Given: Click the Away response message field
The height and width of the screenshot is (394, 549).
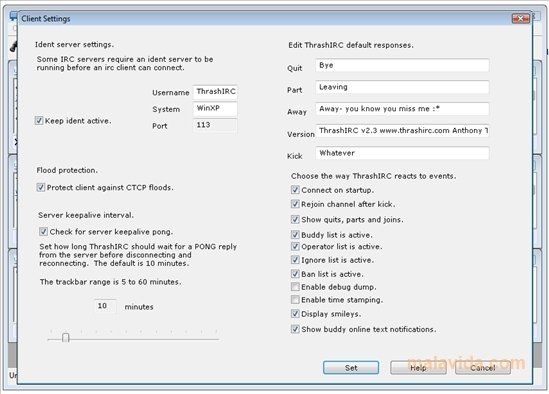Looking at the screenshot, I should [402, 109].
